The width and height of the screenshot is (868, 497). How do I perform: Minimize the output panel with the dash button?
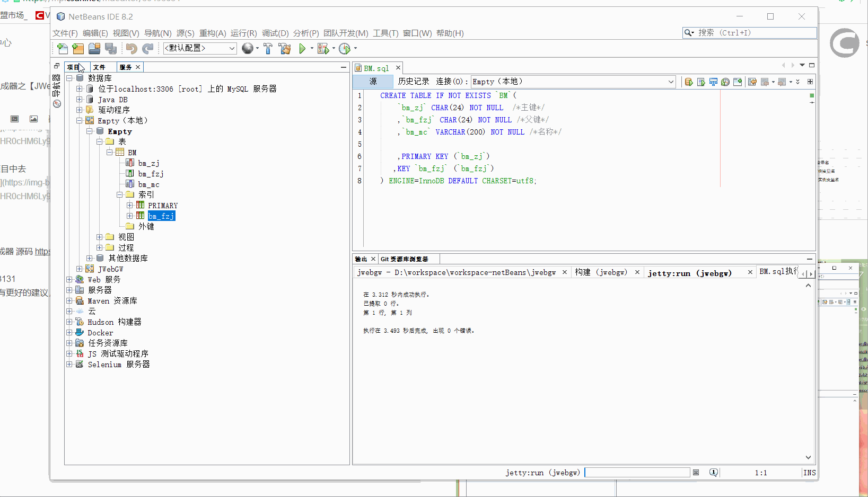[810, 259]
